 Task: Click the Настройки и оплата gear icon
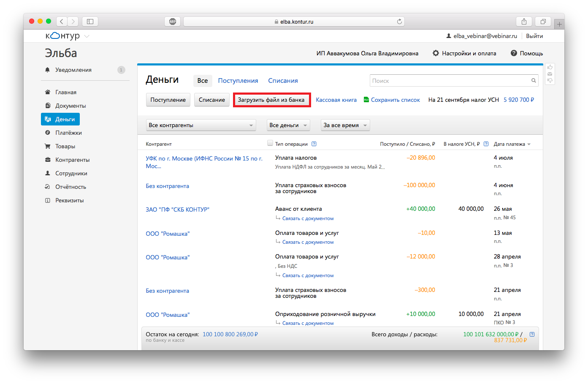pyautogui.click(x=436, y=53)
